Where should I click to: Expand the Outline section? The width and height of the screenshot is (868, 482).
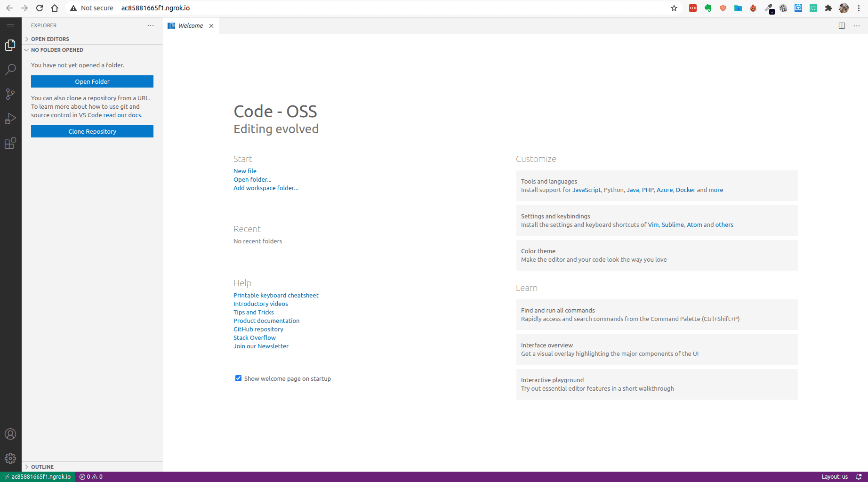coord(43,466)
